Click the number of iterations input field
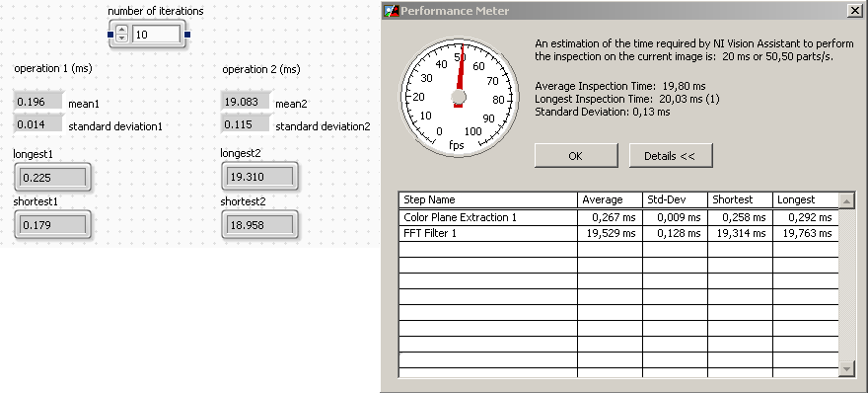 point(156,35)
